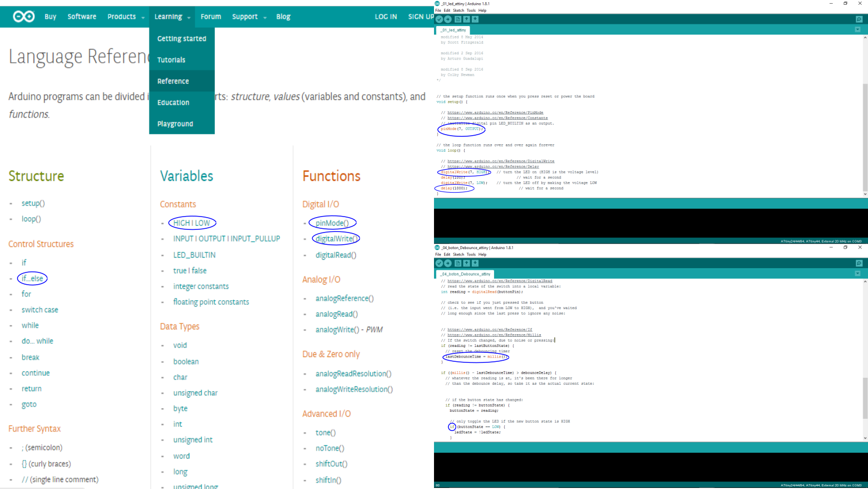Image resolution: width=868 pixels, height=489 pixels.
Task: Create a new sketch in the _01_led_attiny window
Action: (x=457, y=19)
